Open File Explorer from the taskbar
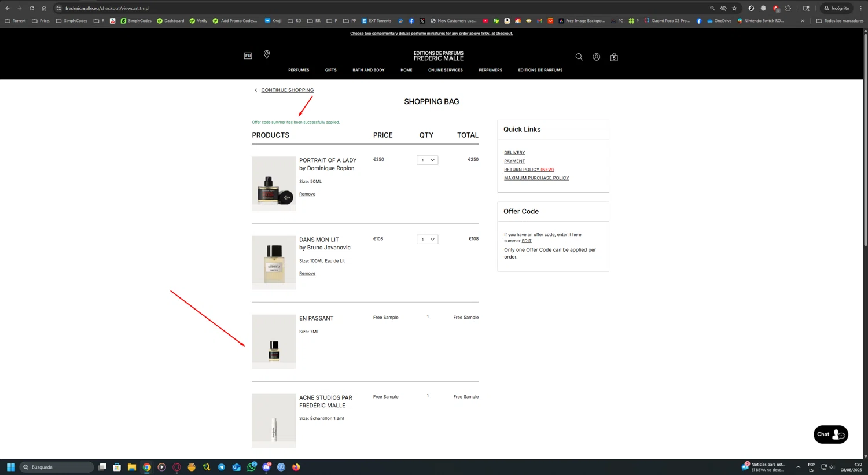The image size is (868, 475). (x=132, y=467)
